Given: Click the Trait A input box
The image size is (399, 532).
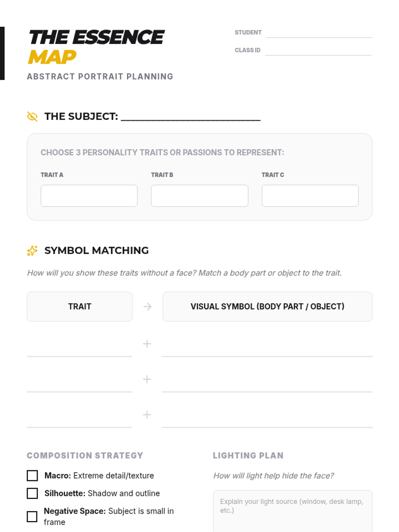Looking at the screenshot, I should [x=89, y=196].
